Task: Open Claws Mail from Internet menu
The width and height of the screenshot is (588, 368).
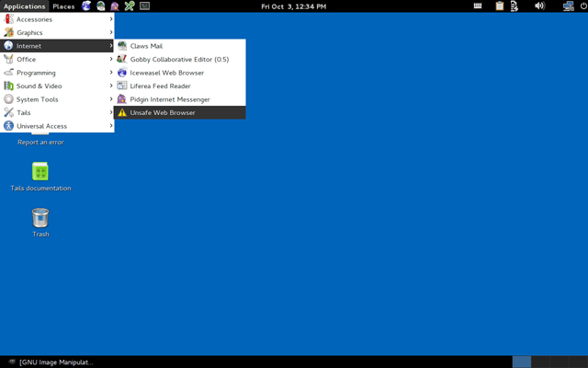Action: [146, 46]
